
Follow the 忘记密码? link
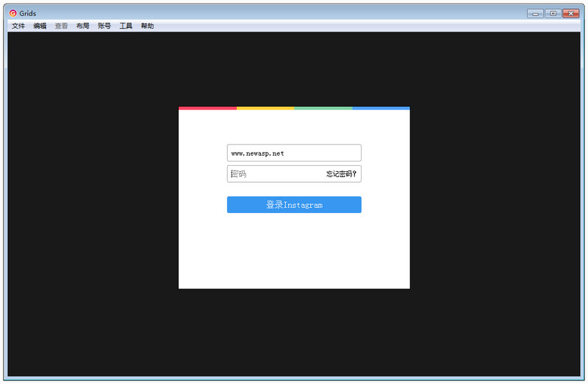[x=341, y=174]
